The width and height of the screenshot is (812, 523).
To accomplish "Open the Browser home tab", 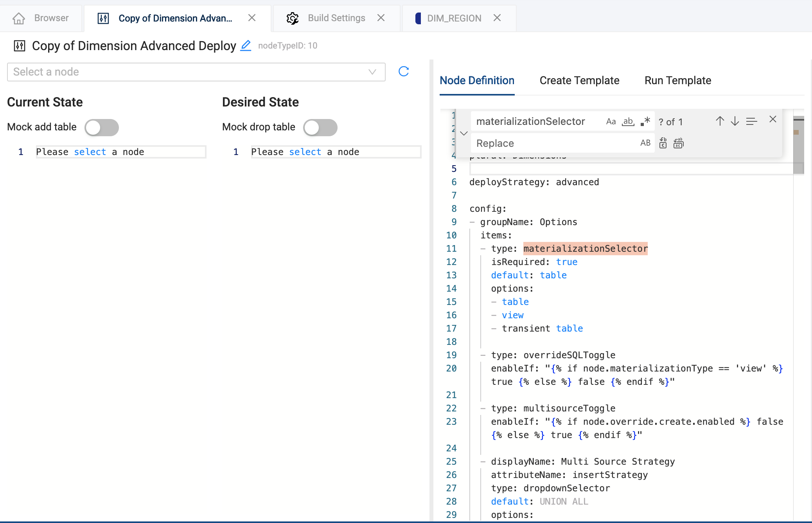I will click(x=41, y=18).
